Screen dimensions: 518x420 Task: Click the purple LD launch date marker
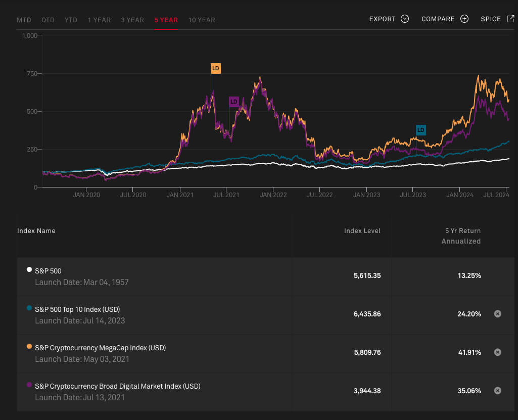click(233, 102)
